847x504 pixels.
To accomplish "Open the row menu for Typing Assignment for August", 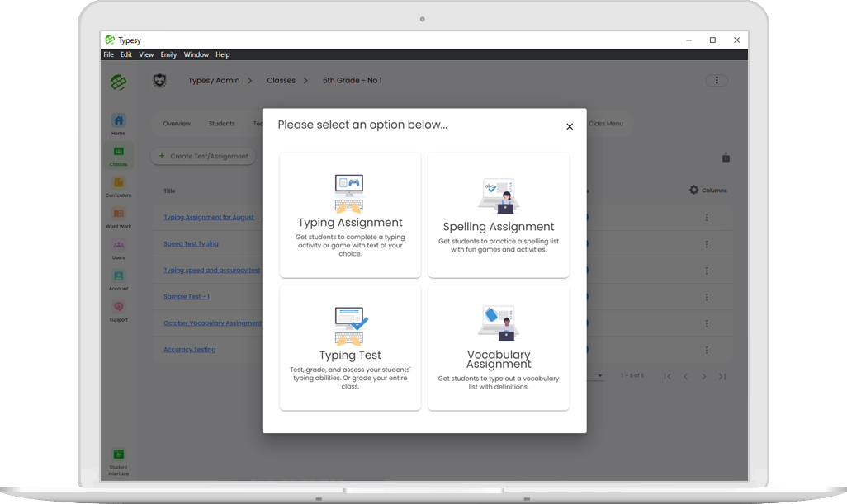I will pyautogui.click(x=707, y=218).
